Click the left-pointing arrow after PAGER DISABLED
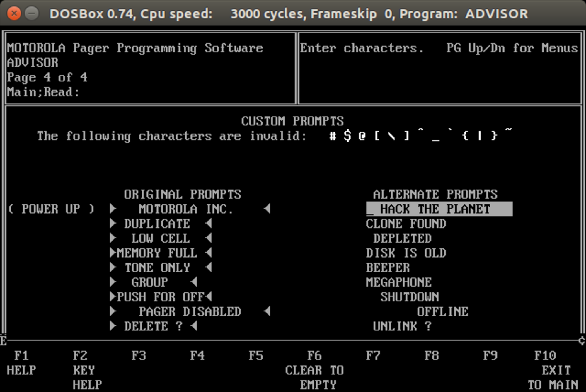Viewport: 586px width, 392px height. click(267, 311)
